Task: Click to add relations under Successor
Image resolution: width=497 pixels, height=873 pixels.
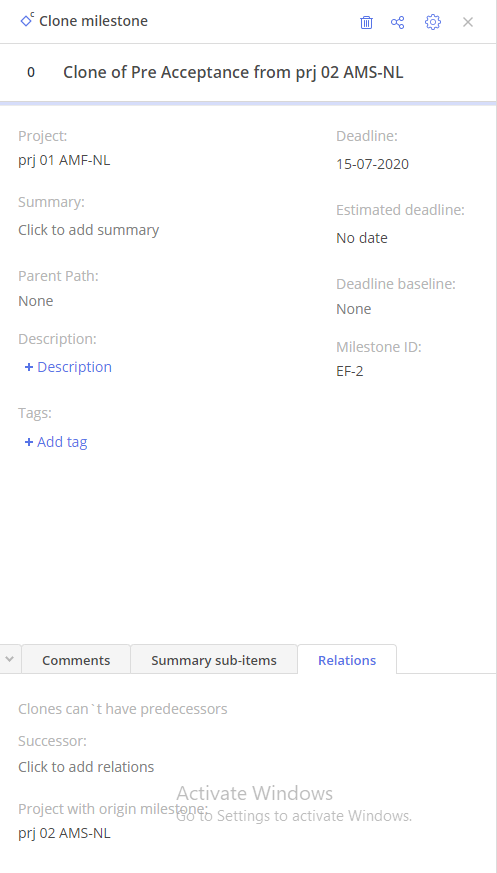Action: point(86,767)
